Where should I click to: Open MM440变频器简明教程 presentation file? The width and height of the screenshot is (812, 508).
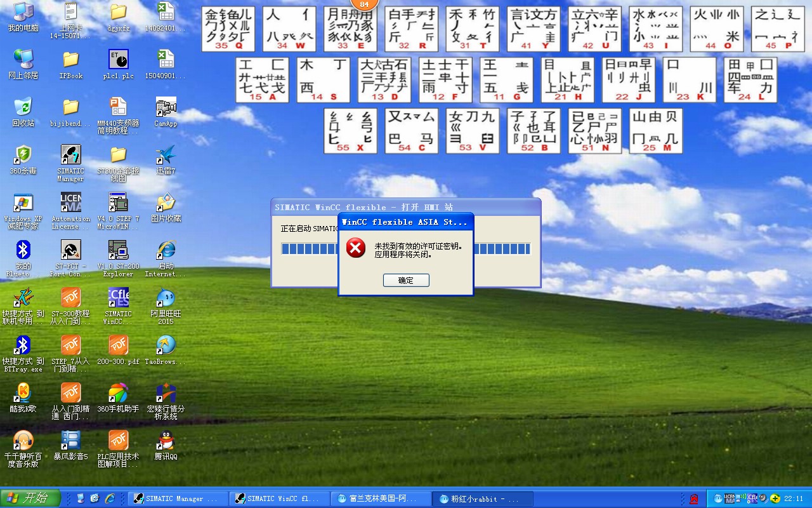(118, 115)
